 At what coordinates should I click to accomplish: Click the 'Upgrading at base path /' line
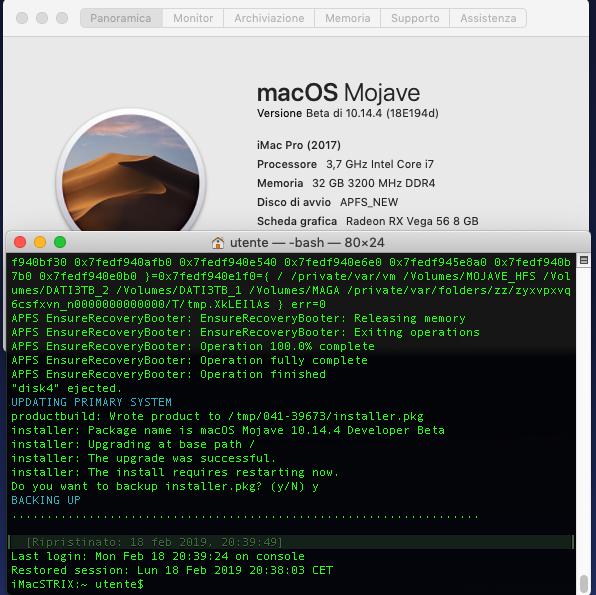click(133, 444)
